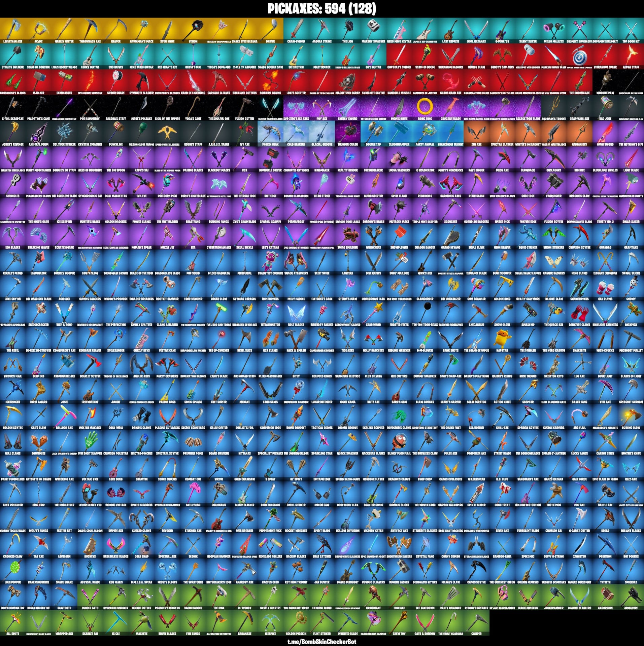The width and height of the screenshot is (644, 646).
Task: Select the Staff of Control
Action: pos(39,57)
